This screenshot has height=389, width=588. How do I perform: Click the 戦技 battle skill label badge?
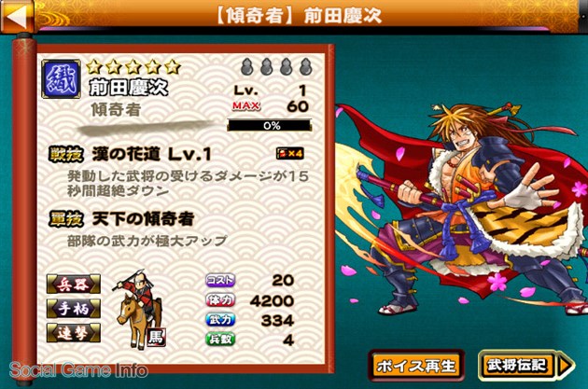coord(66,155)
